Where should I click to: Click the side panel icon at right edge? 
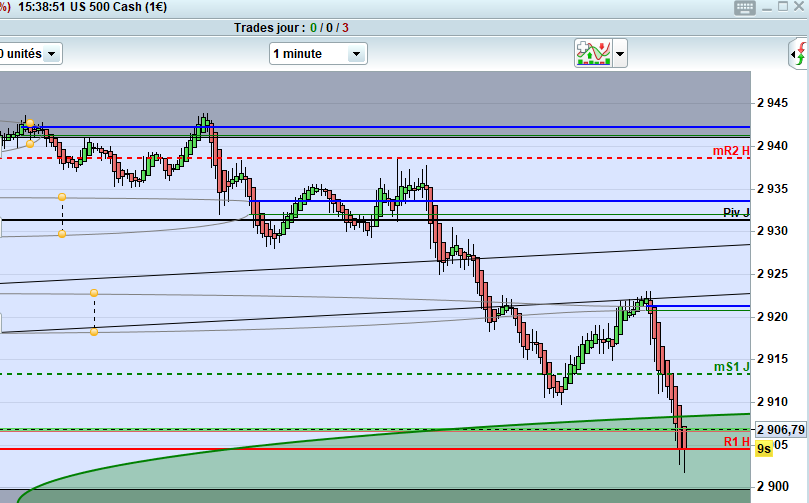[799, 54]
